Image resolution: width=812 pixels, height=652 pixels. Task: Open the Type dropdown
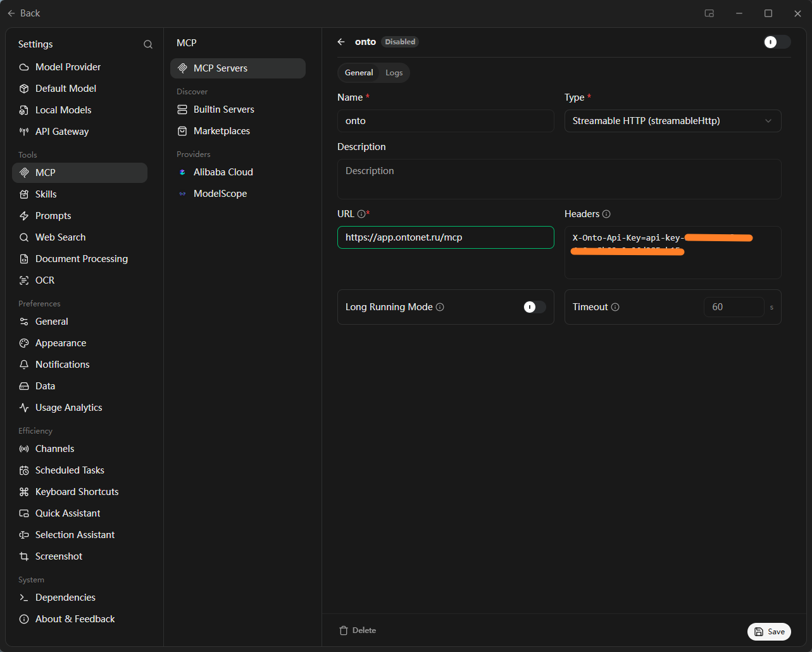673,121
